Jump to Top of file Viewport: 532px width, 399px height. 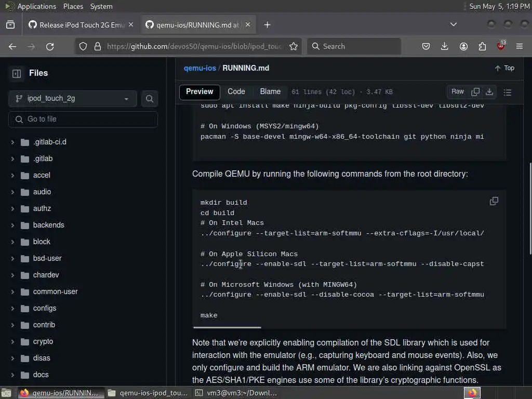click(504, 68)
